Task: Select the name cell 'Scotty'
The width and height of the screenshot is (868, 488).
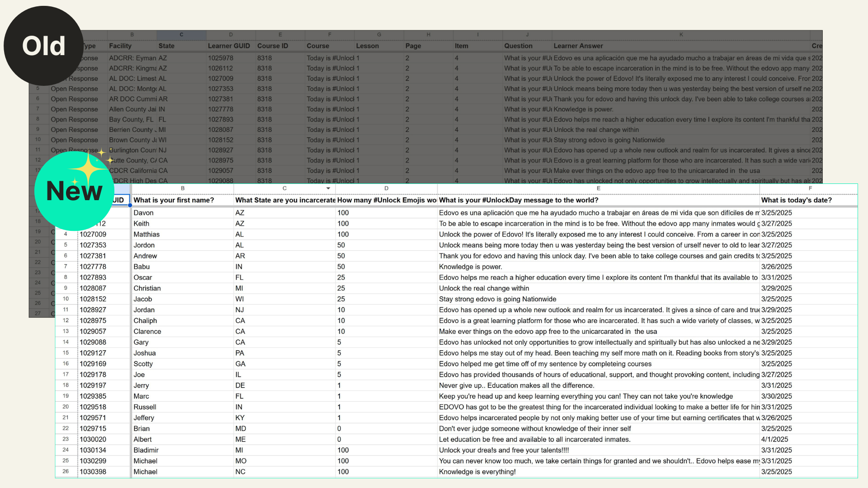Action: click(183, 364)
